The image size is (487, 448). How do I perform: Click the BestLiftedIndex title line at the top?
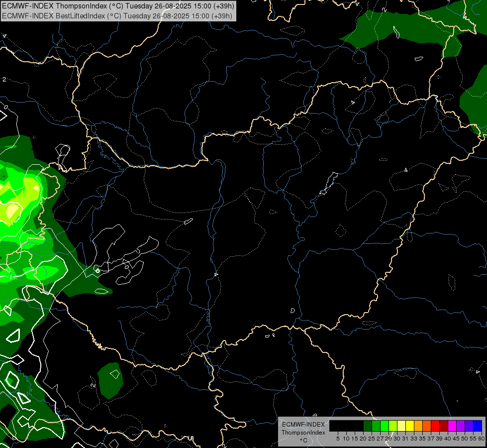(117, 16)
